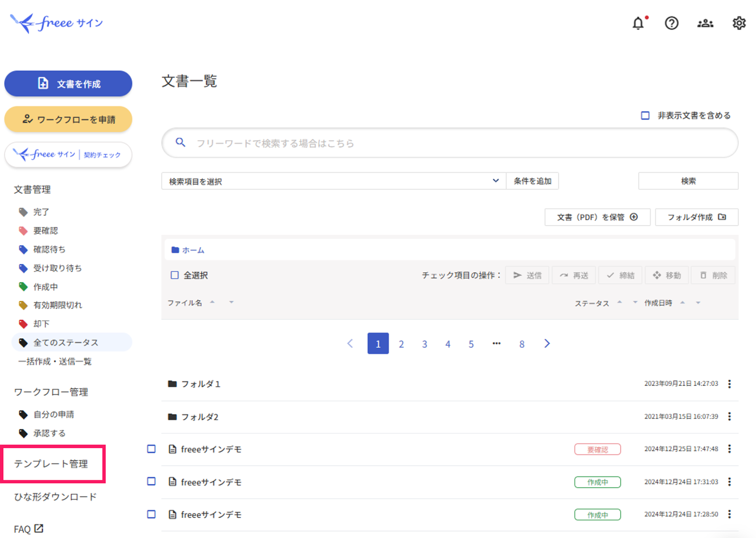Click the document icon of 要確認 file
Image resolution: width=756 pixels, height=538 pixels.
172,449
